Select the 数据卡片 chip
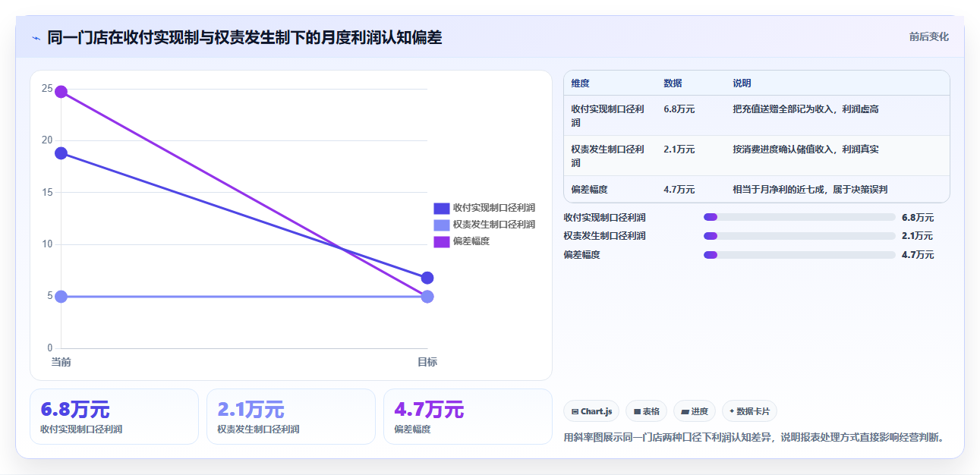980x475 pixels. click(749, 411)
